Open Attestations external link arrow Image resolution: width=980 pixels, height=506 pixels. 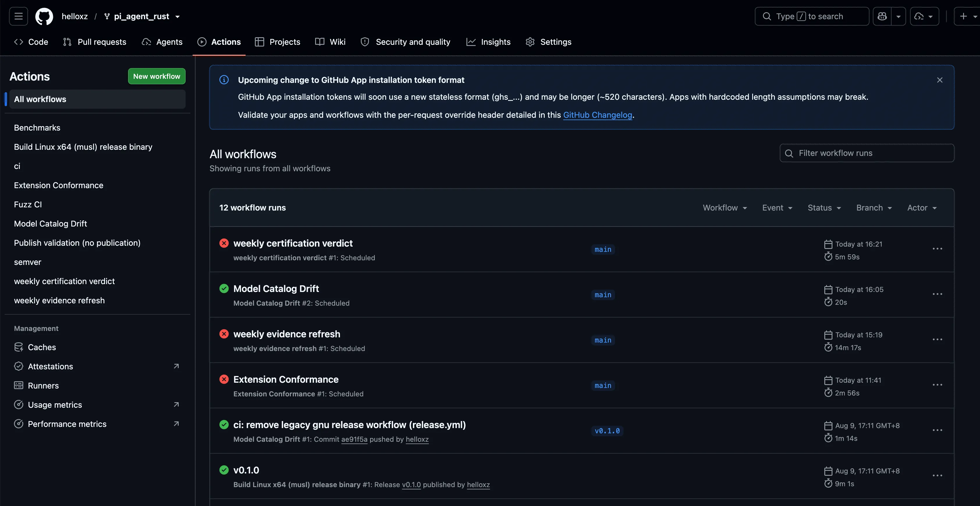click(176, 366)
